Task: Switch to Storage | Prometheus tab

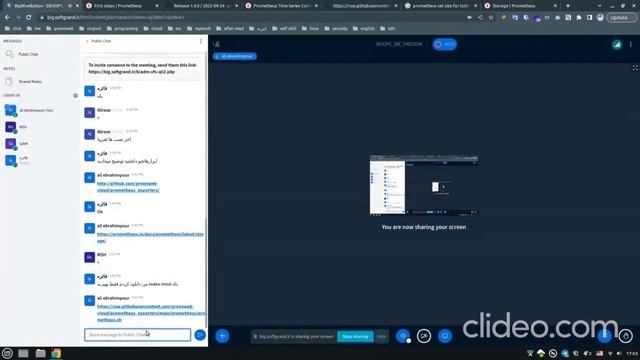Action: (x=520, y=6)
